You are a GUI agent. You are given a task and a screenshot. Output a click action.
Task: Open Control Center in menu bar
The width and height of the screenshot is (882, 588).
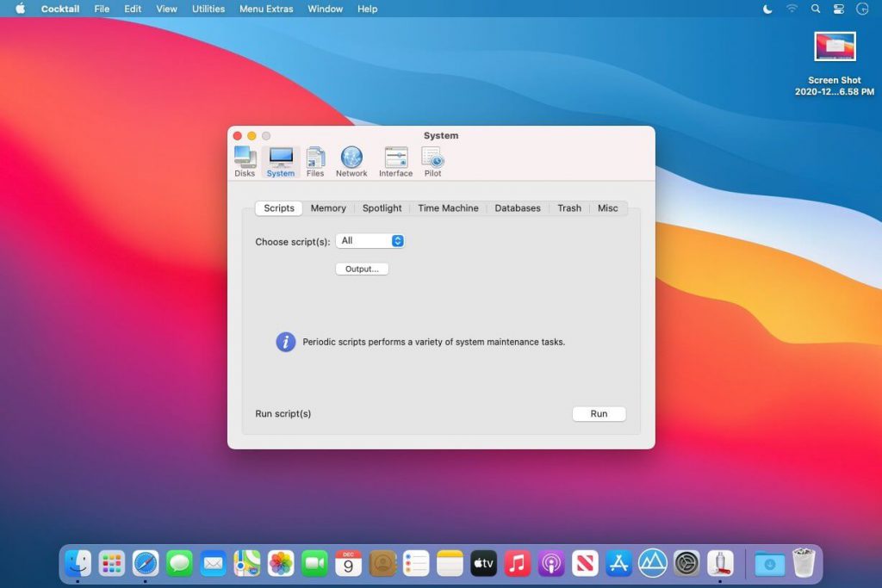[839, 9]
